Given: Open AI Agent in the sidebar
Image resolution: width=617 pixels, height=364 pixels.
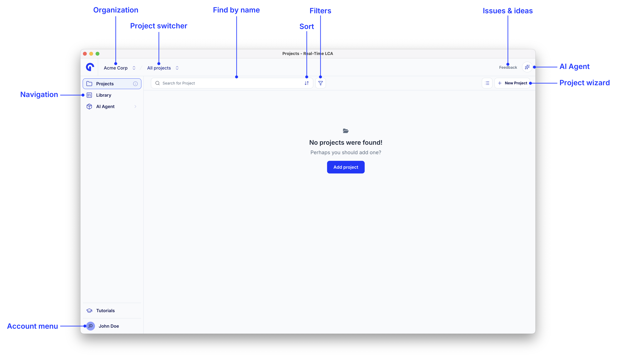Looking at the screenshot, I should (x=112, y=106).
